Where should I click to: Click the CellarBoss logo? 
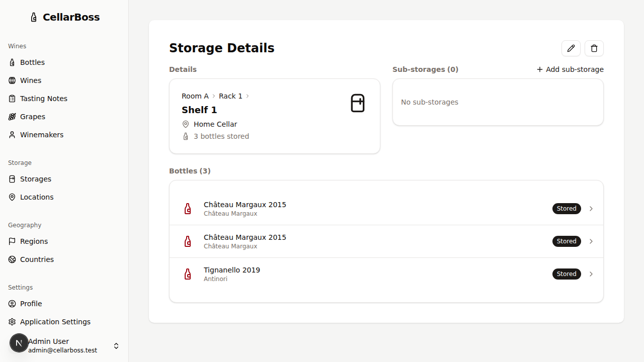coord(64,17)
